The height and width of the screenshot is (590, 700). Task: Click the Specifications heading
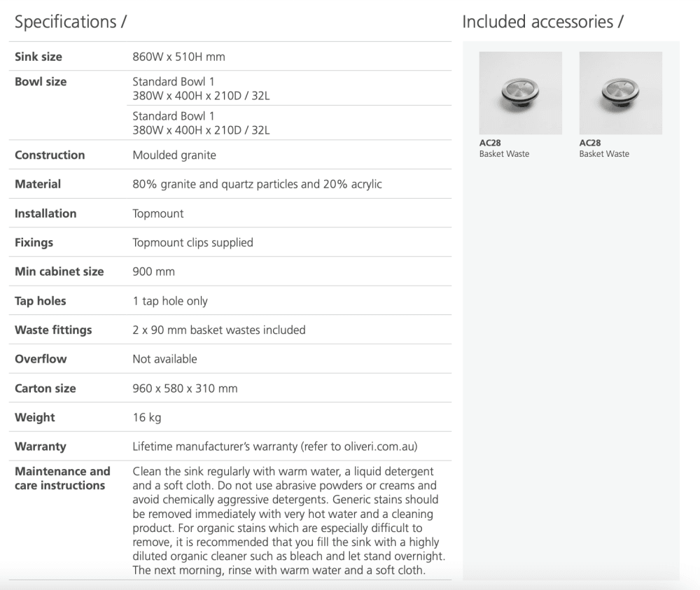click(70, 22)
